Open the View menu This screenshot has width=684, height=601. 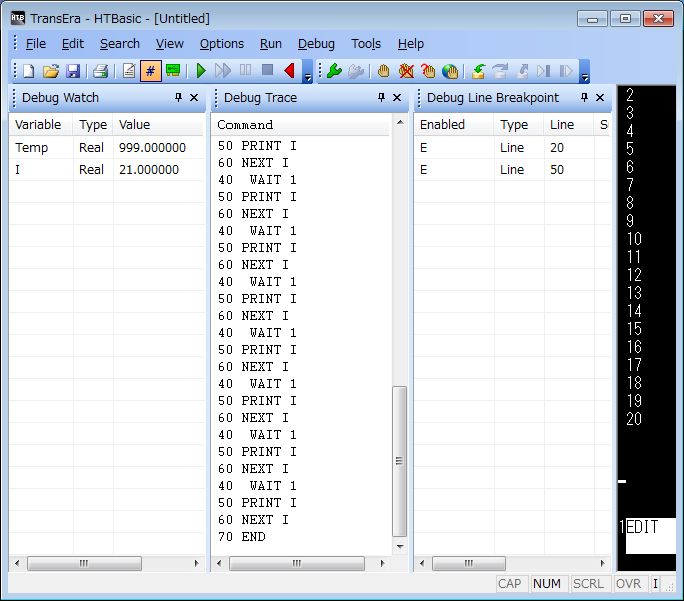(170, 44)
